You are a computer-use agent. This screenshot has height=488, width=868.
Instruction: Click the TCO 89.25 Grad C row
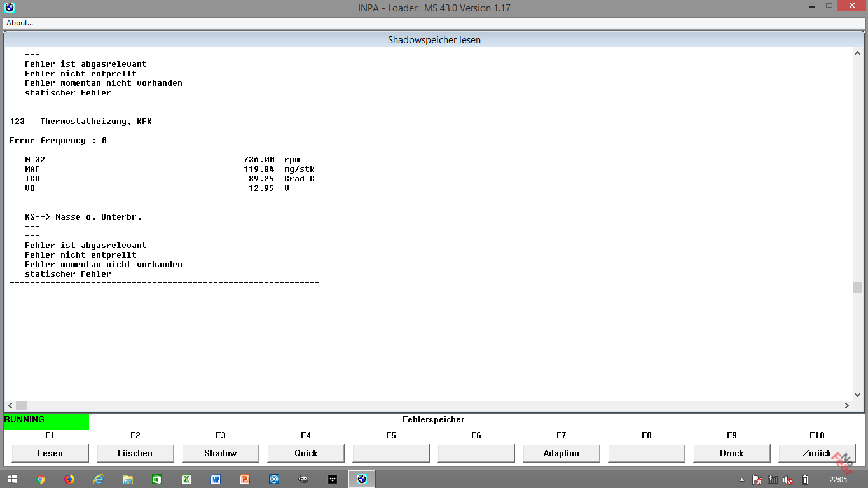coord(170,179)
